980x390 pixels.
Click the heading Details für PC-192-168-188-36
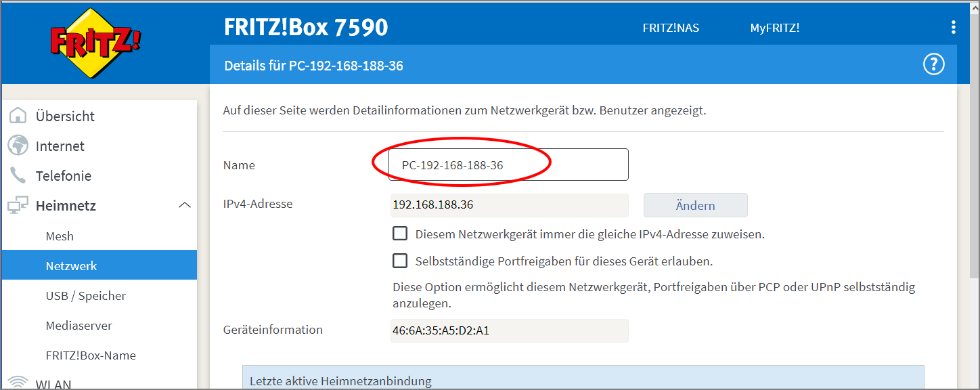tap(314, 66)
